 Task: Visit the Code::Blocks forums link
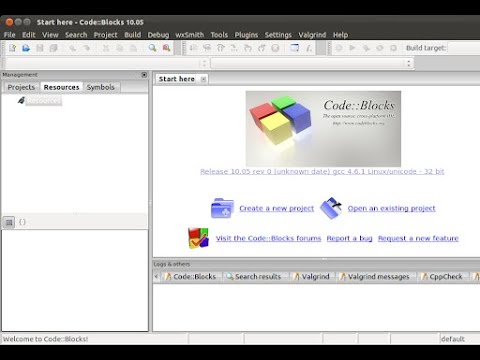268,238
